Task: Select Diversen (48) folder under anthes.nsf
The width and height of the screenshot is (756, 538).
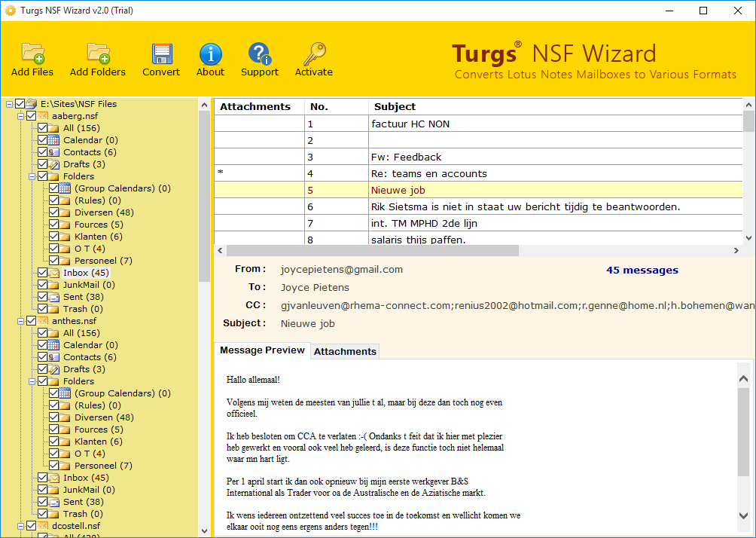Action: tap(104, 417)
